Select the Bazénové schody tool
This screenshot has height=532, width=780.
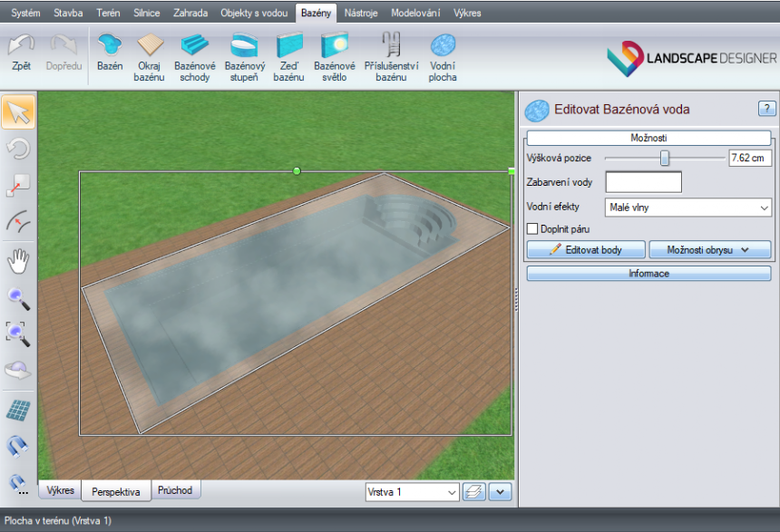(194, 57)
